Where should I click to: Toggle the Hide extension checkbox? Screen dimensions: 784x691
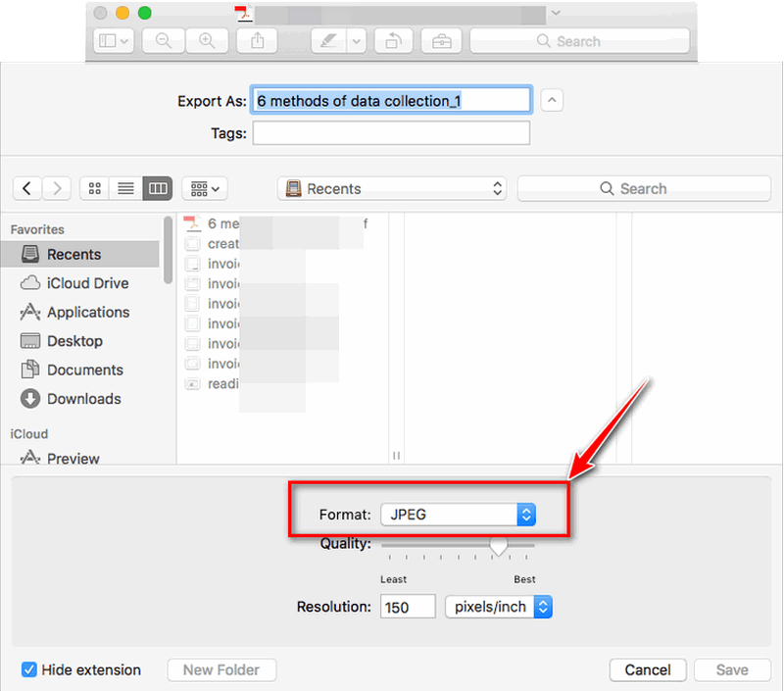pyautogui.click(x=29, y=669)
